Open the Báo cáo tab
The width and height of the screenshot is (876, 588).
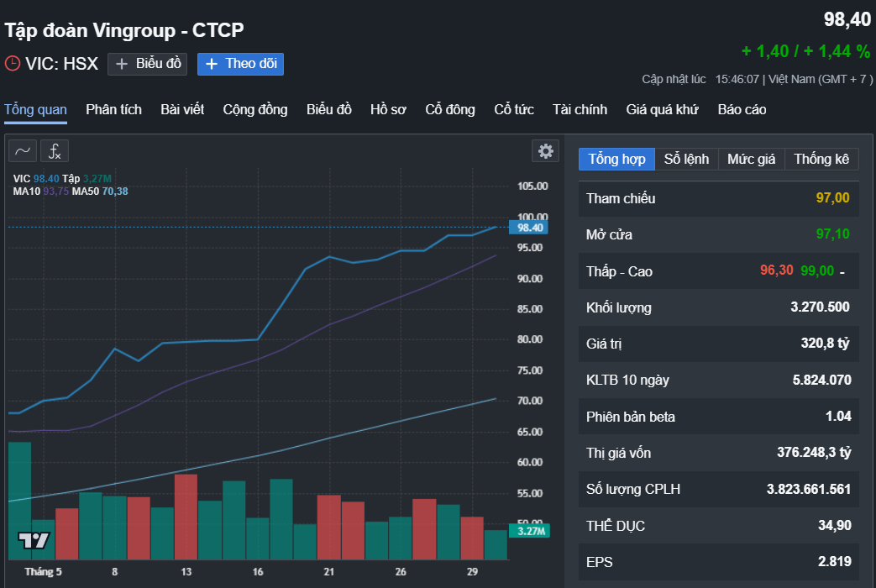pyautogui.click(x=742, y=109)
